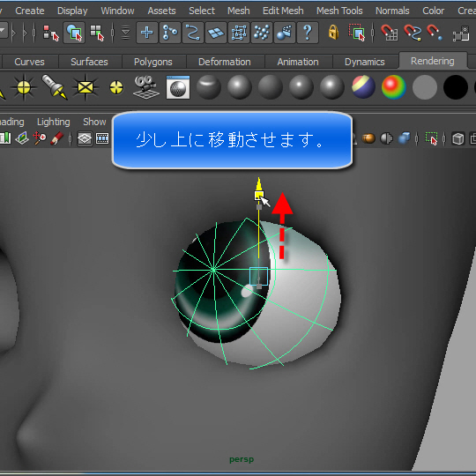Toggle use all lights icon
This screenshot has width=476, height=476.
click(386, 138)
